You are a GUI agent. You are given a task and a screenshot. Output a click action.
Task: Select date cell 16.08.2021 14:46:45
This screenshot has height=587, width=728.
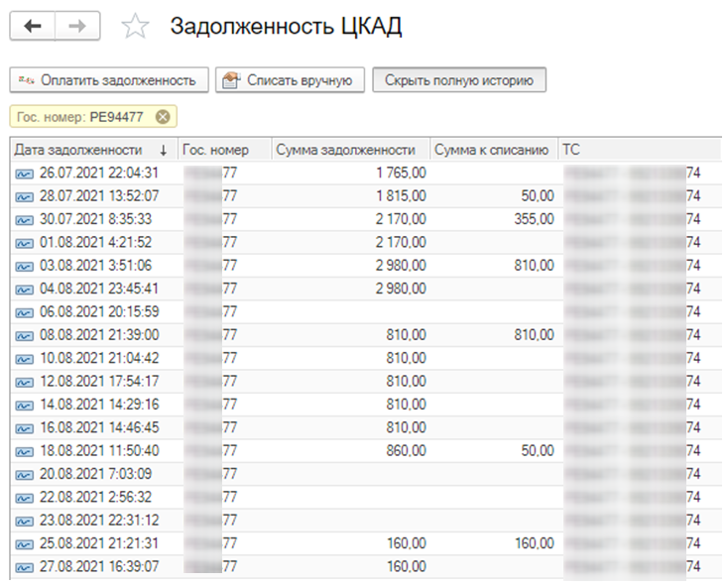99,427
